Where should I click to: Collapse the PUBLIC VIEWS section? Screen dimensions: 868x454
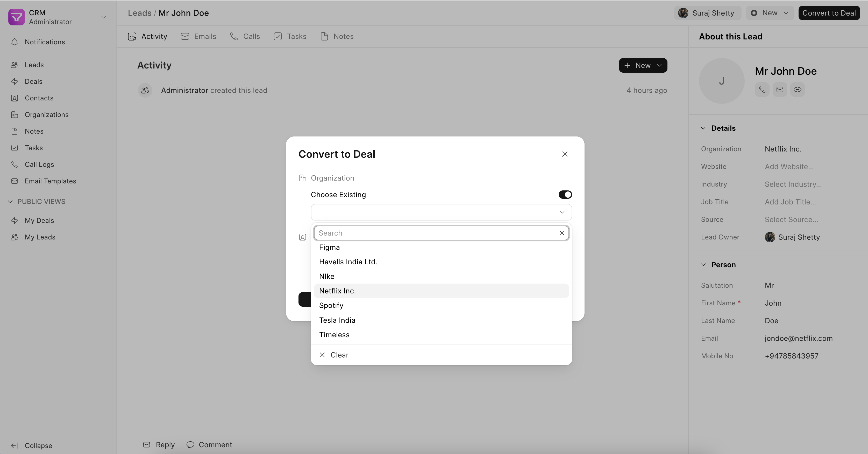tap(10, 201)
